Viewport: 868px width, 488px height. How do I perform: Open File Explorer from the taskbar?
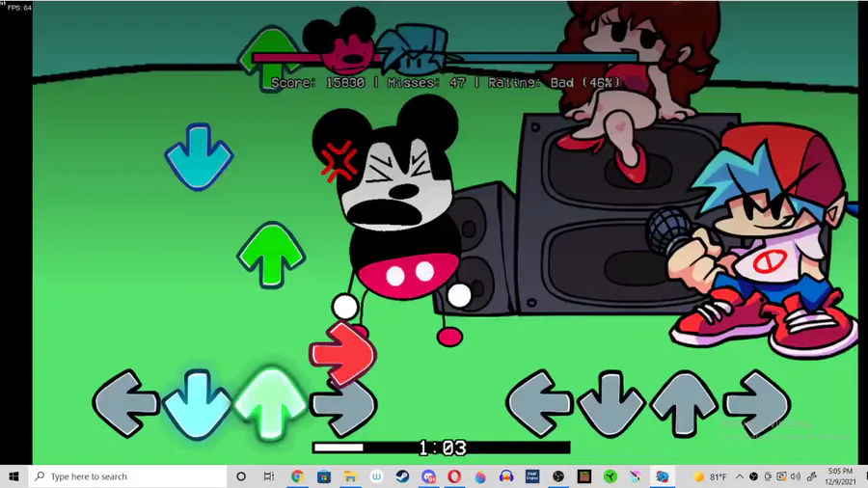coord(350,476)
